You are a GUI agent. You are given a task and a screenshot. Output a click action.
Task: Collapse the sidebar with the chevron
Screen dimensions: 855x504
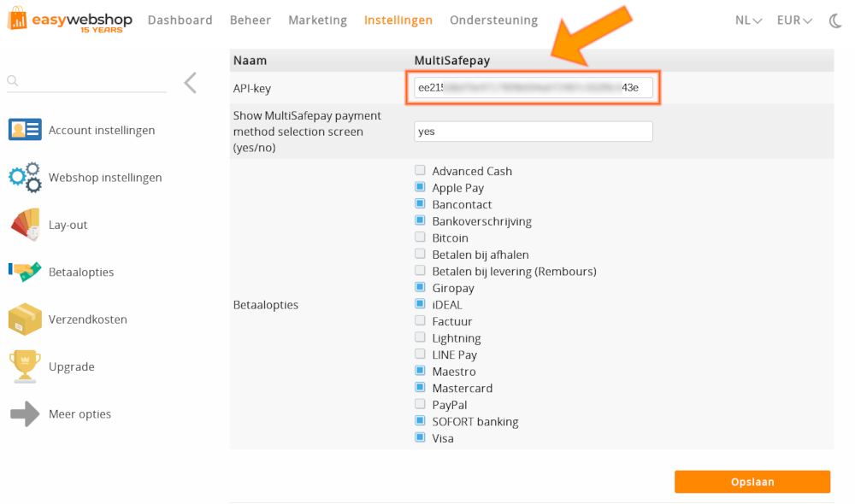click(x=190, y=84)
